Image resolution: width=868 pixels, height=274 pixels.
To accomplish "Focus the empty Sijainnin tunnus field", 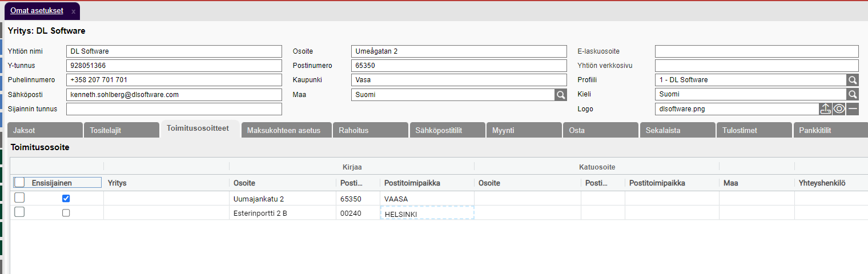I will coord(174,109).
